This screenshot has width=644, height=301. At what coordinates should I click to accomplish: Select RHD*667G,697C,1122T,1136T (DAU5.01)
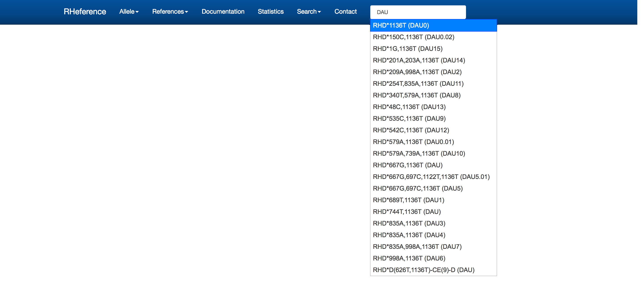click(433, 177)
